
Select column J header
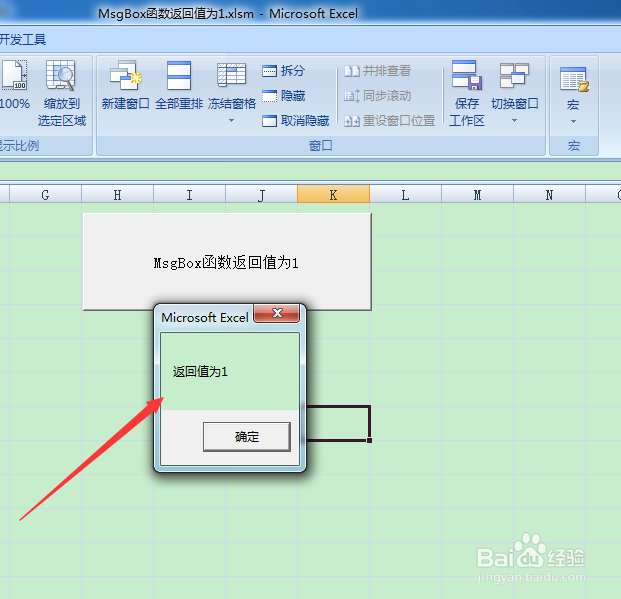[261, 195]
